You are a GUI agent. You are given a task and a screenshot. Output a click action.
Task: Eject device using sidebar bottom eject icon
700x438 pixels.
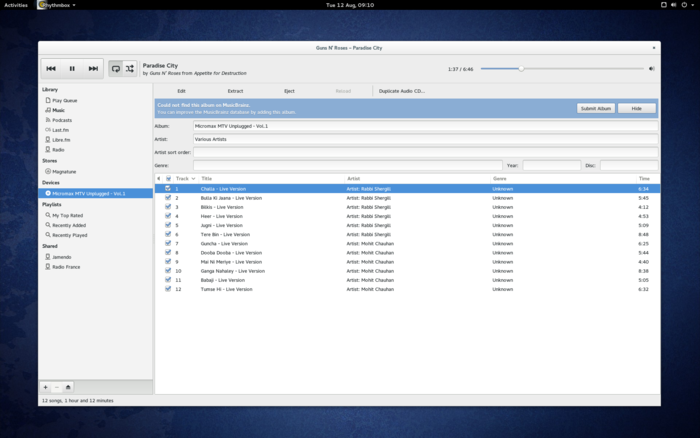tap(68, 386)
